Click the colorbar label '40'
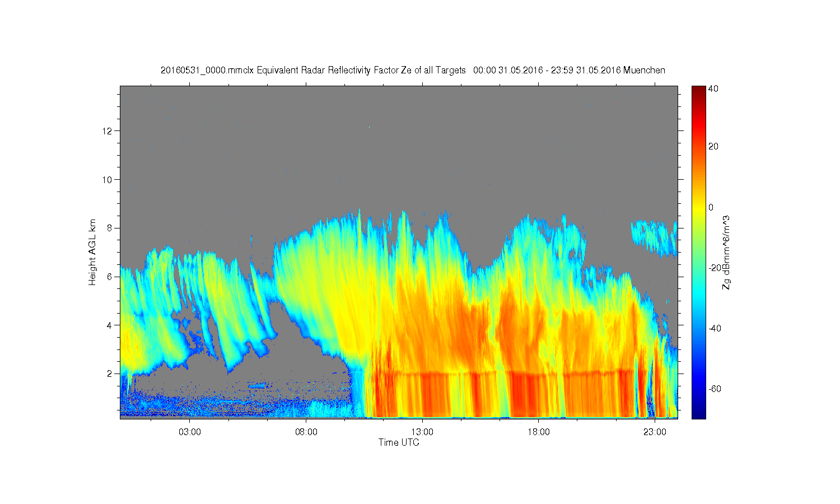840x504 pixels. click(x=713, y=89)
